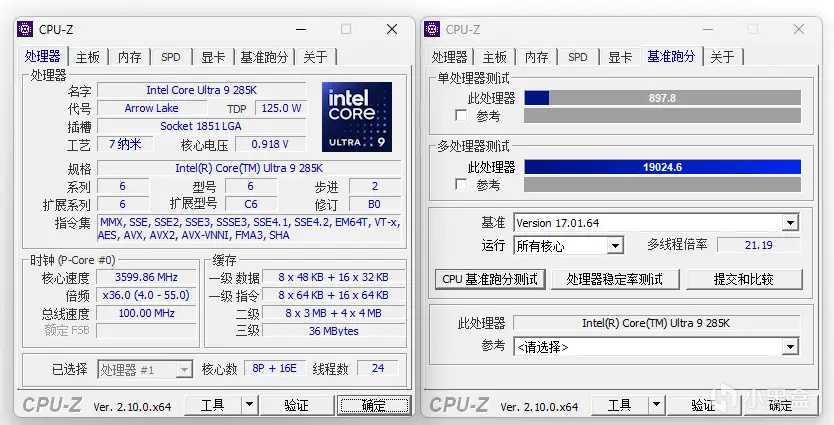Click 代号 field Arrow Lake

(152, 108)
